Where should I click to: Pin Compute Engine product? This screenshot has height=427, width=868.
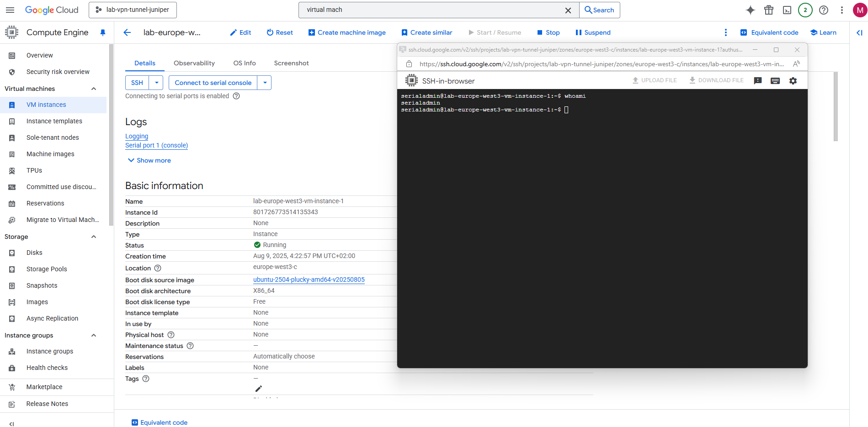pyautogui.click(x=103, y=32)
